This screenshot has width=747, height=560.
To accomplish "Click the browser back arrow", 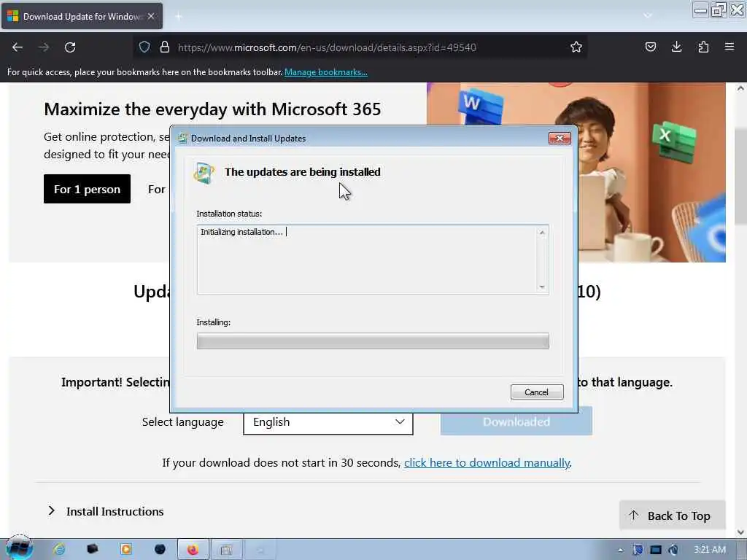I will click(x=18, y=47).
